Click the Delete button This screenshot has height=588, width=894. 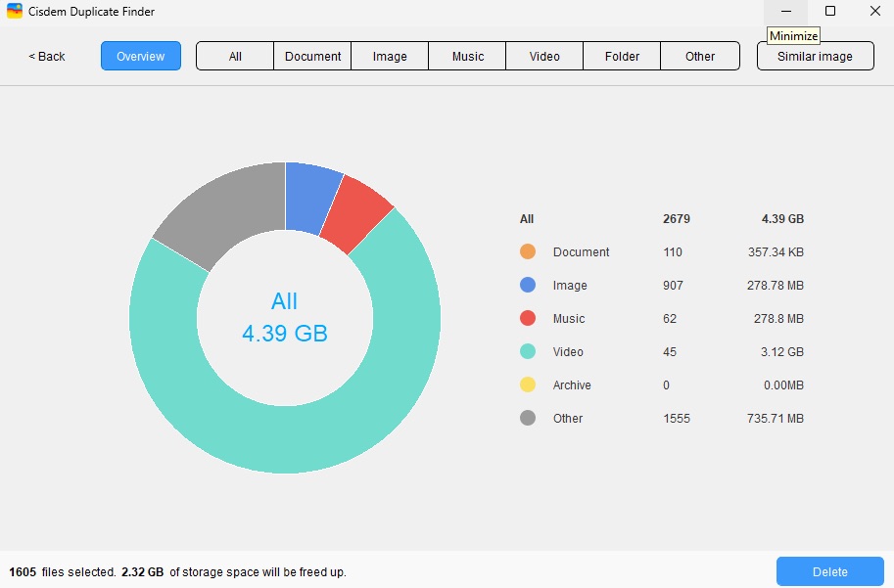pos(828,570)
